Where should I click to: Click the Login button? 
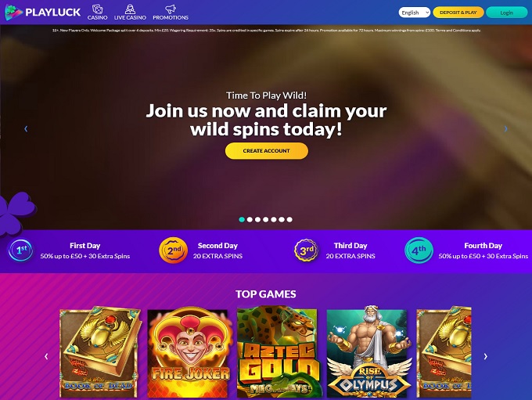(x=506, y=13)
